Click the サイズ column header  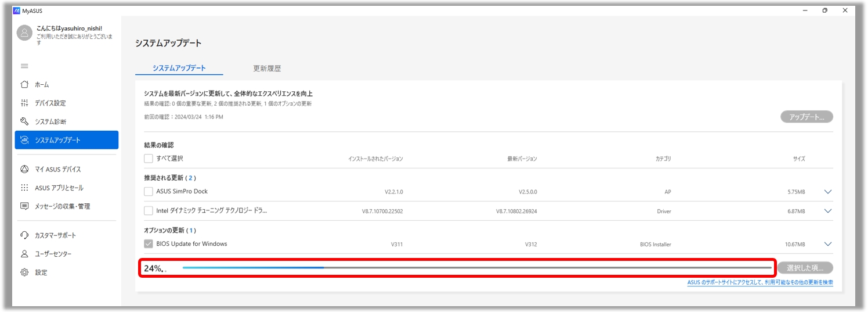[x=799, y=159]
